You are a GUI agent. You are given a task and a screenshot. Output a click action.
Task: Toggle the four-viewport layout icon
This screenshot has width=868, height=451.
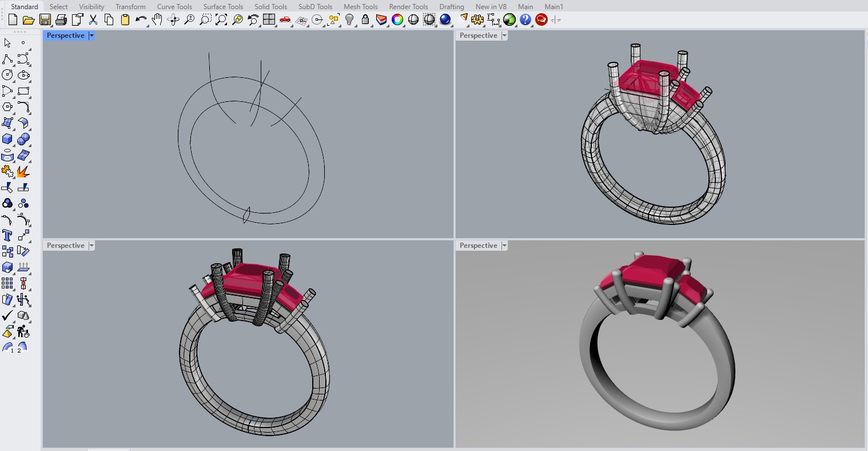tap(269, 20)
